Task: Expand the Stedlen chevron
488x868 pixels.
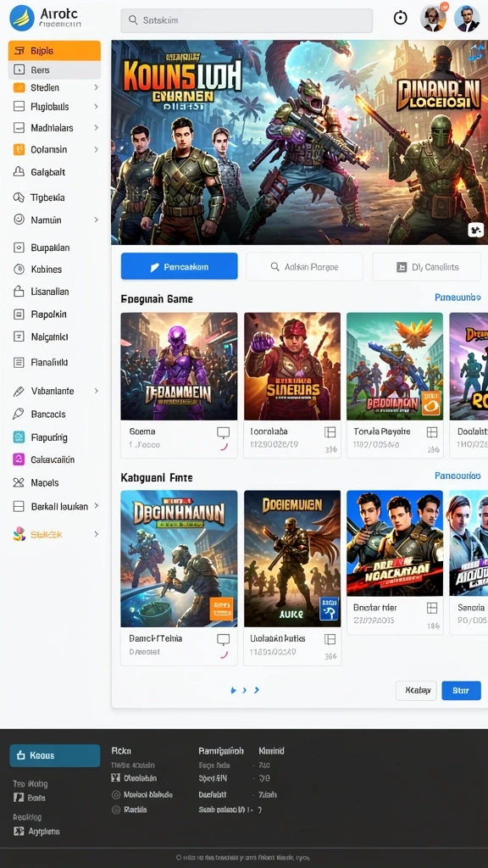Action: [96, 87]
